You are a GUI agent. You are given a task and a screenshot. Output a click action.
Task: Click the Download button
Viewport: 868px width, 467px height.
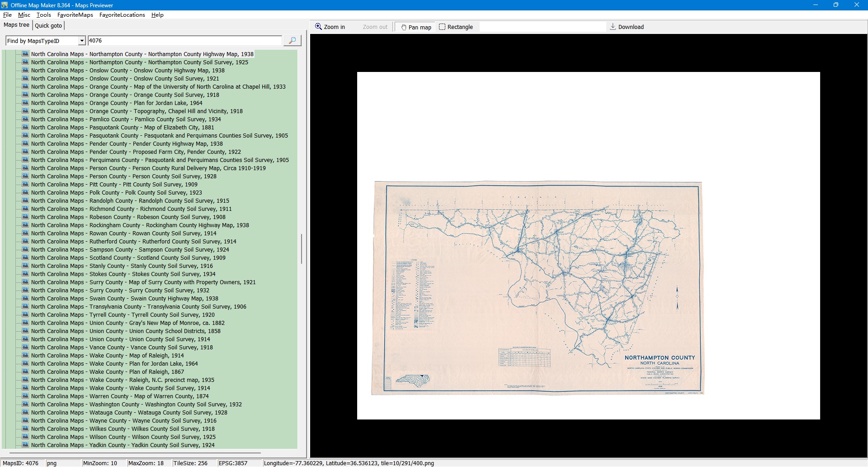point(626,27)
